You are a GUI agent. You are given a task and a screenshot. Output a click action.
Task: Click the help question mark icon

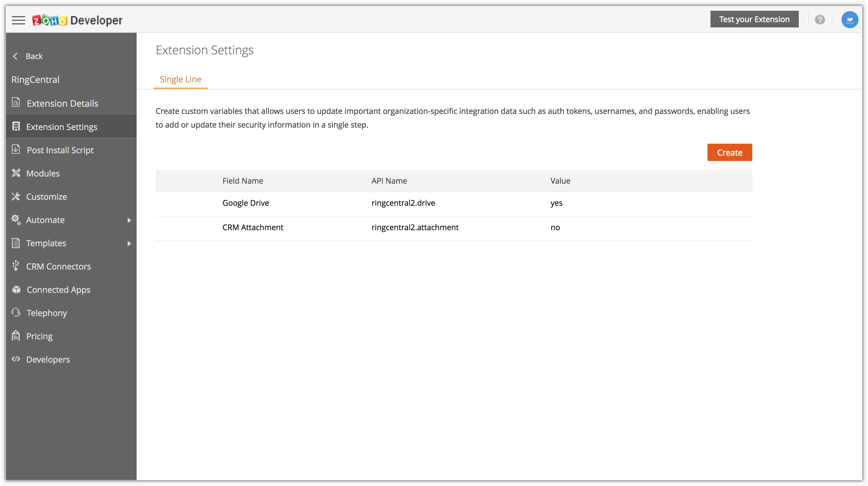click(819, 20)
